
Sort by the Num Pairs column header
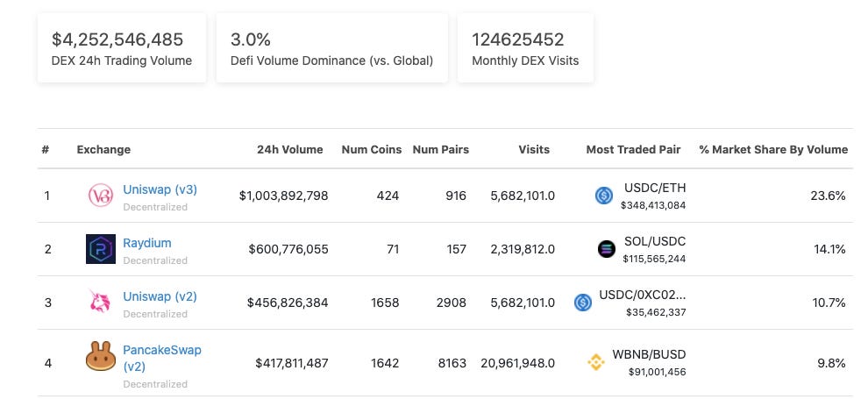point(441,149)
